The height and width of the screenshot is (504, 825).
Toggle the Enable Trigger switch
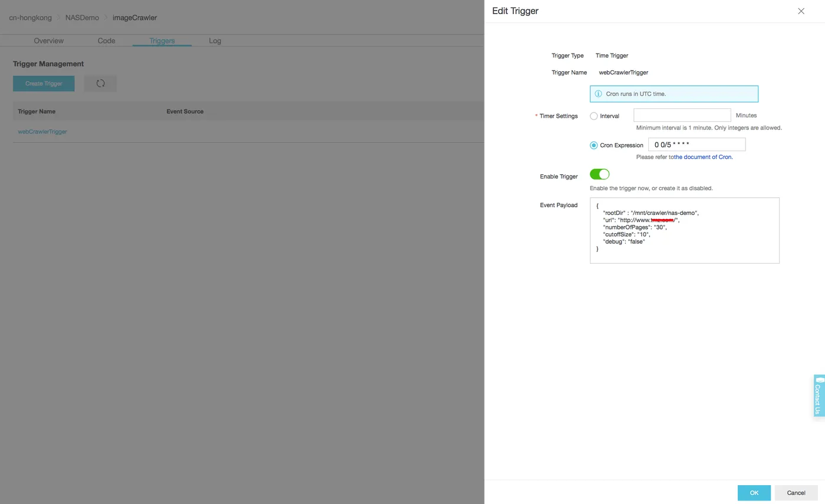599,174
